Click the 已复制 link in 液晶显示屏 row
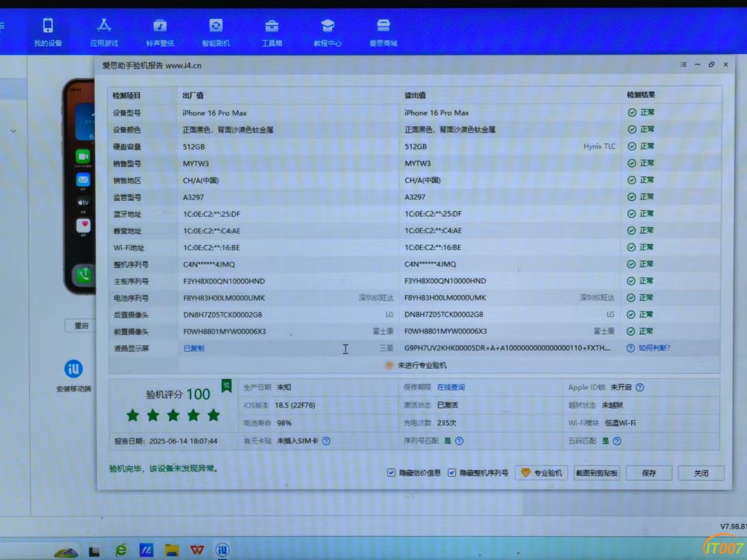 click(x=193, y=348)
